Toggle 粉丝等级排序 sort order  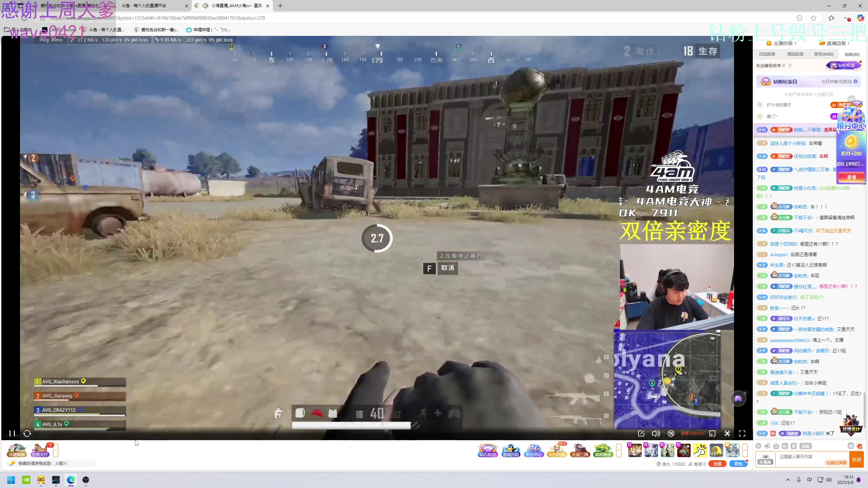[x=771, y=65]
